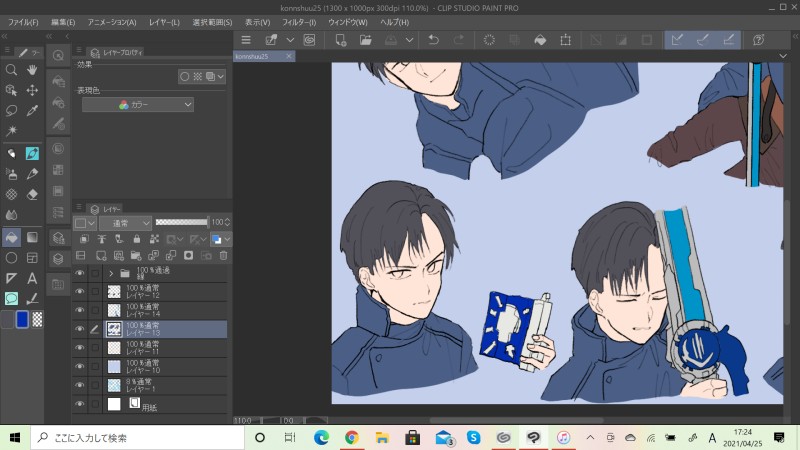Image resolution: width=800 pixels, height=450 pixels.
Task: Open the effect options dropdown arrow
Action: (x=220, y=77)
